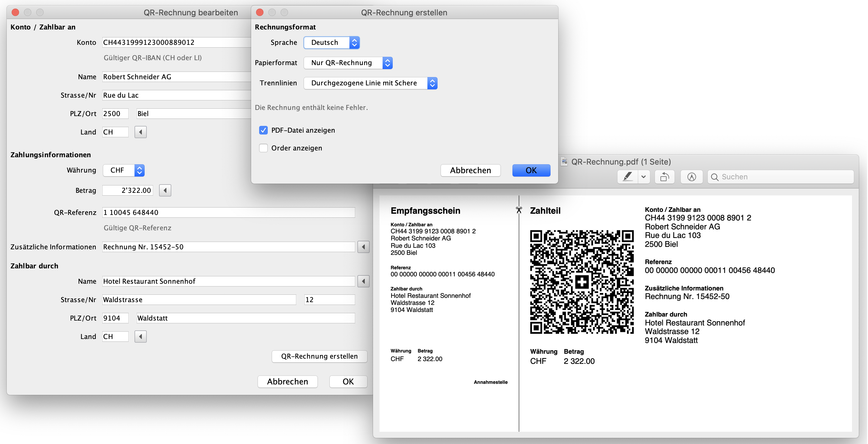The image size is (868, 444).
Task: Open the Papierformat dropdown
Action: (348, 63)
